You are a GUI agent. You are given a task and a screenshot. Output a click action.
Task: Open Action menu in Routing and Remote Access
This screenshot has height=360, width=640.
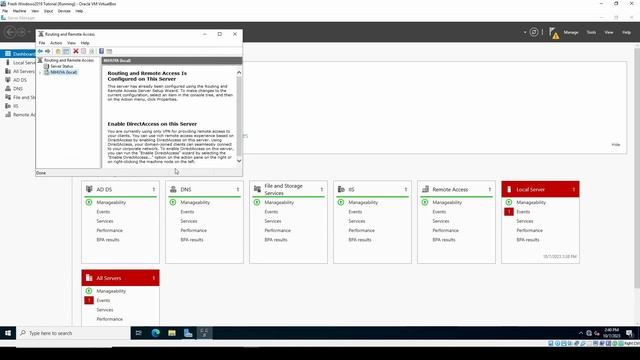56,43
